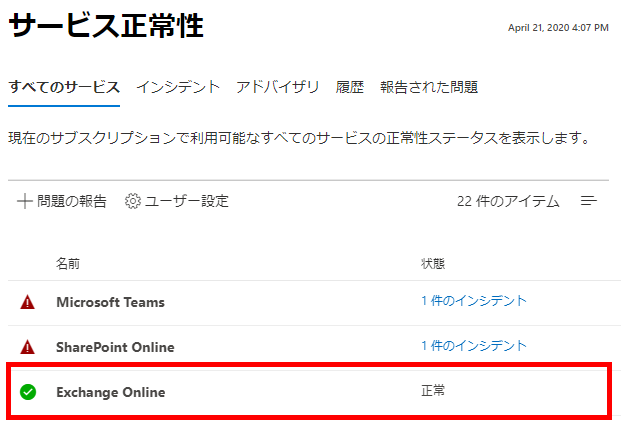Click the April 21, 2020 4:07 PM timestamp
621x426 pixels.
tap(558, 28)
